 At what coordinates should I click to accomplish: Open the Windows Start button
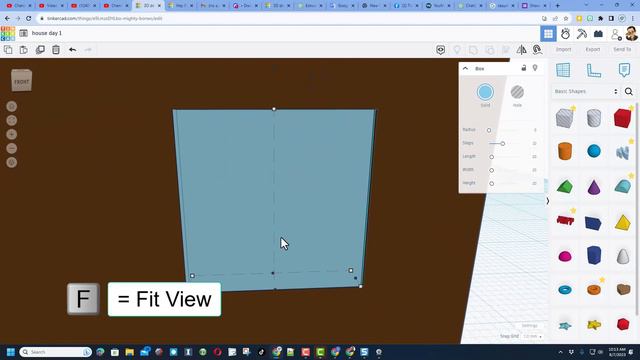(x=11, y=352)
